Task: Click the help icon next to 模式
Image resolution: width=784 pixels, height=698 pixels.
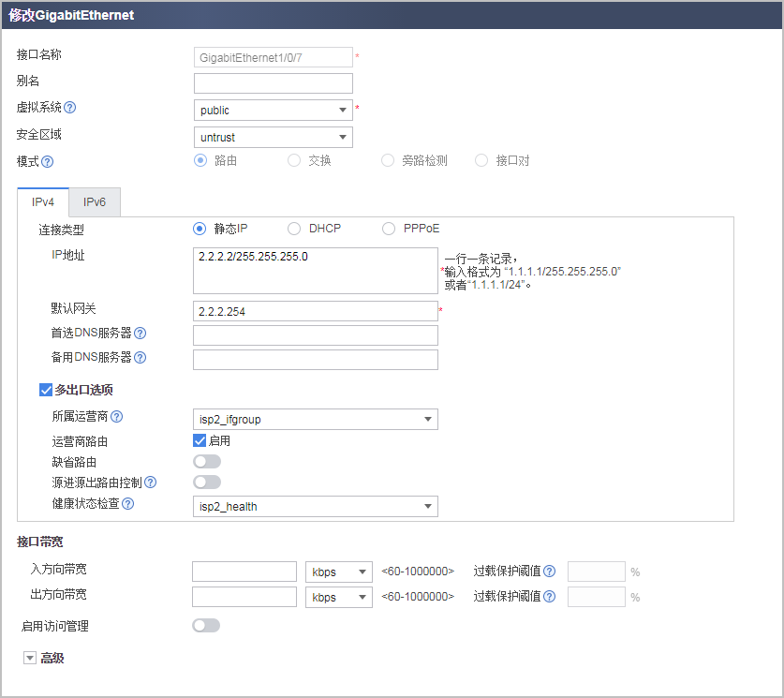Action: 46,160
